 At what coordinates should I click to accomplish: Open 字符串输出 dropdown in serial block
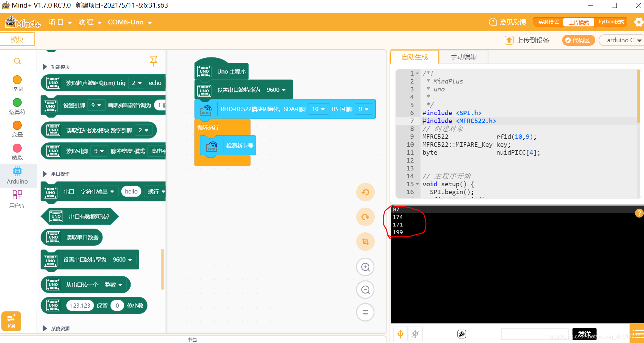97,191
